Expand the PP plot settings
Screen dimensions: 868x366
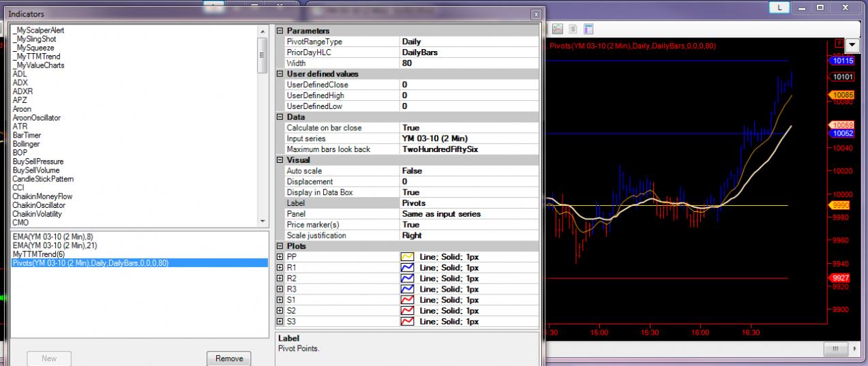pos(280,257)
